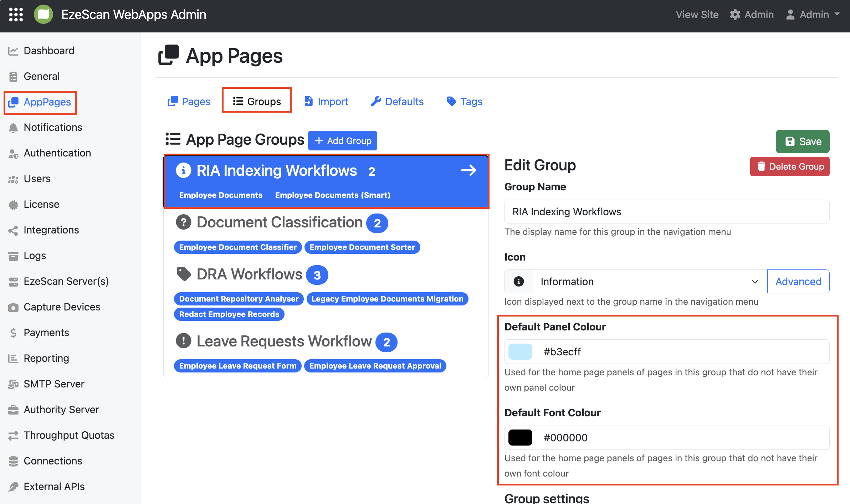The image size is (850, 504).
Task: Click the Users group icon
Action: coord(13,179)
